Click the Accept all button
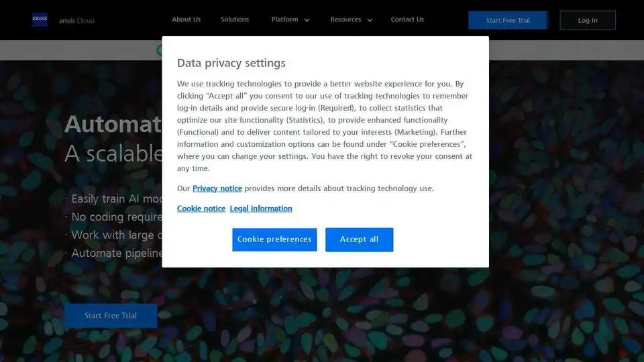The image size is (644, 362). [x=360, y=240]
